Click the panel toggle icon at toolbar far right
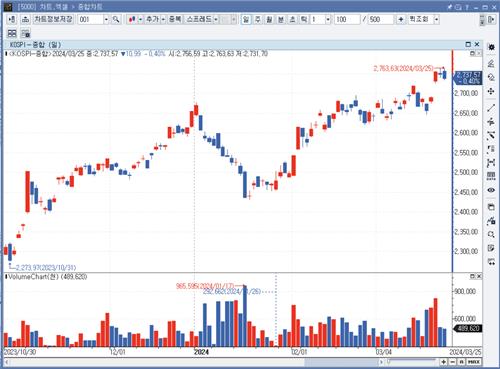 click(491, 19)
